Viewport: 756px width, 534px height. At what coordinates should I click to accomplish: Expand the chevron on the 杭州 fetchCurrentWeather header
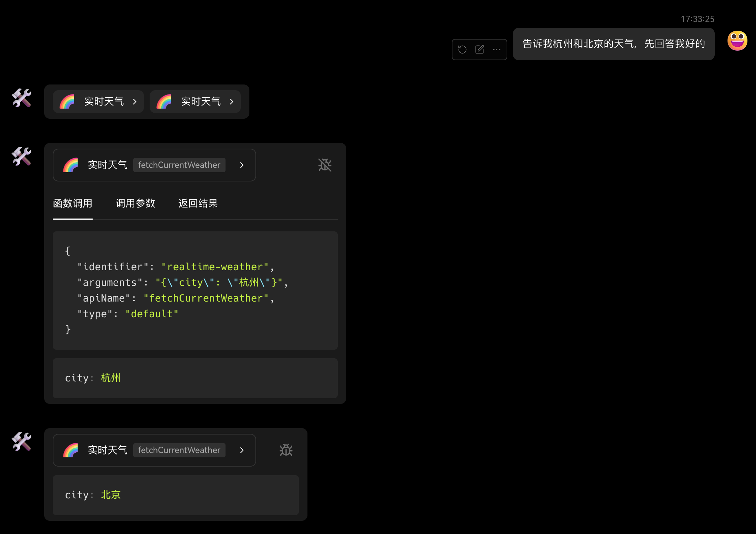coord(242,165)
